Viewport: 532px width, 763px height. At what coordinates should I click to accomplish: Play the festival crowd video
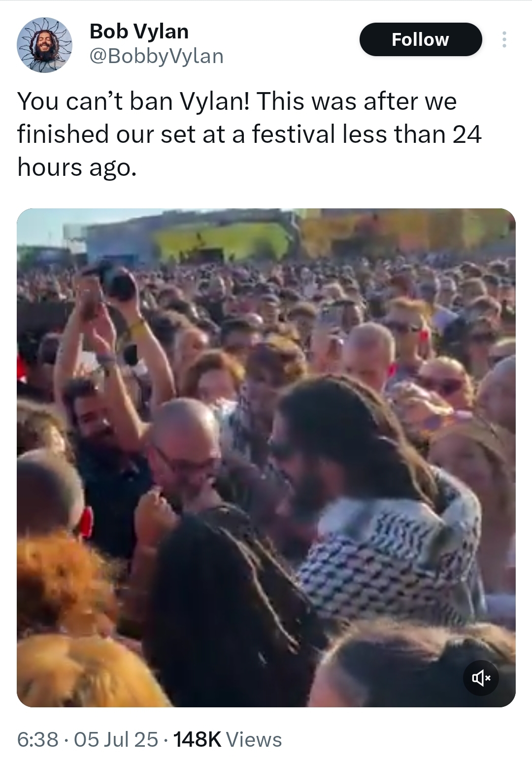266,458
